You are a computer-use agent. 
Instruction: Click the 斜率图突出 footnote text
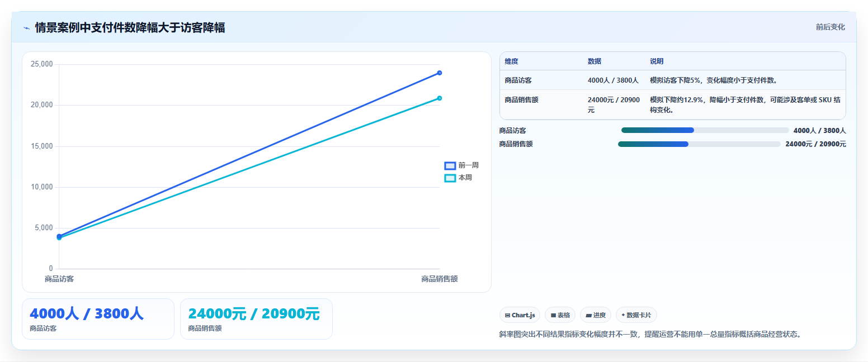tap(650, 335)
